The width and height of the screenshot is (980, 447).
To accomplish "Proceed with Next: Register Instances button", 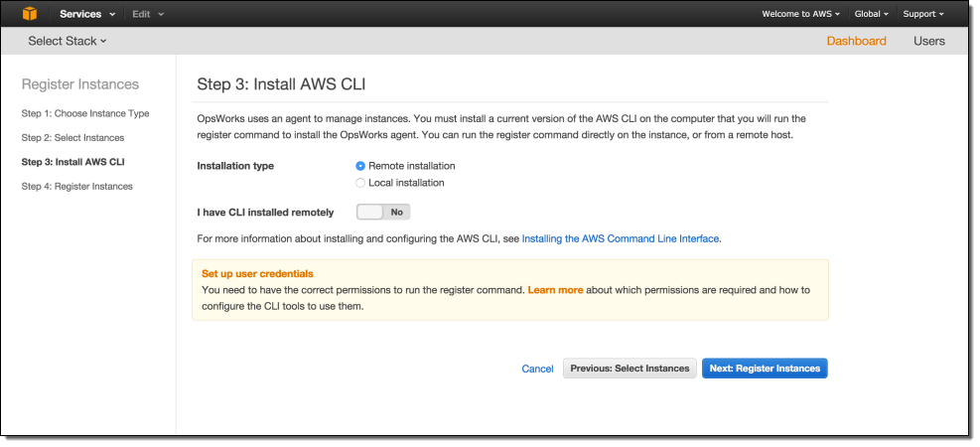I will click(x=765, y=369).
